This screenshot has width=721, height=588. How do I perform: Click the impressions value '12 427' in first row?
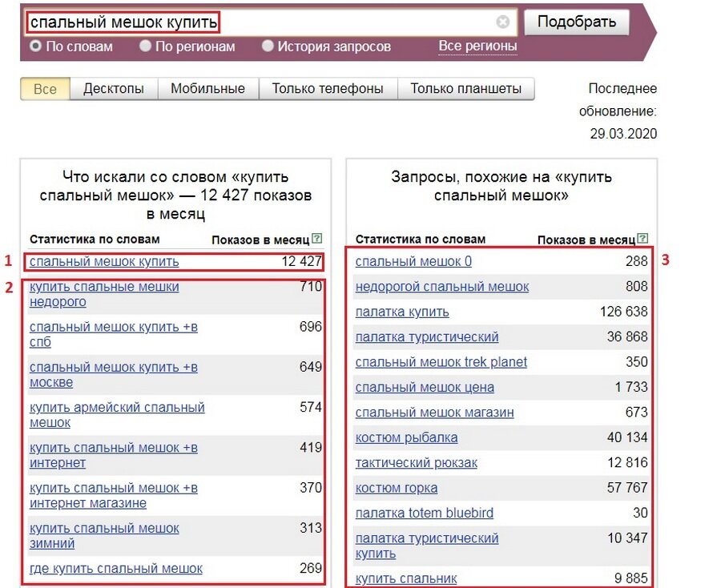(301, 261)
